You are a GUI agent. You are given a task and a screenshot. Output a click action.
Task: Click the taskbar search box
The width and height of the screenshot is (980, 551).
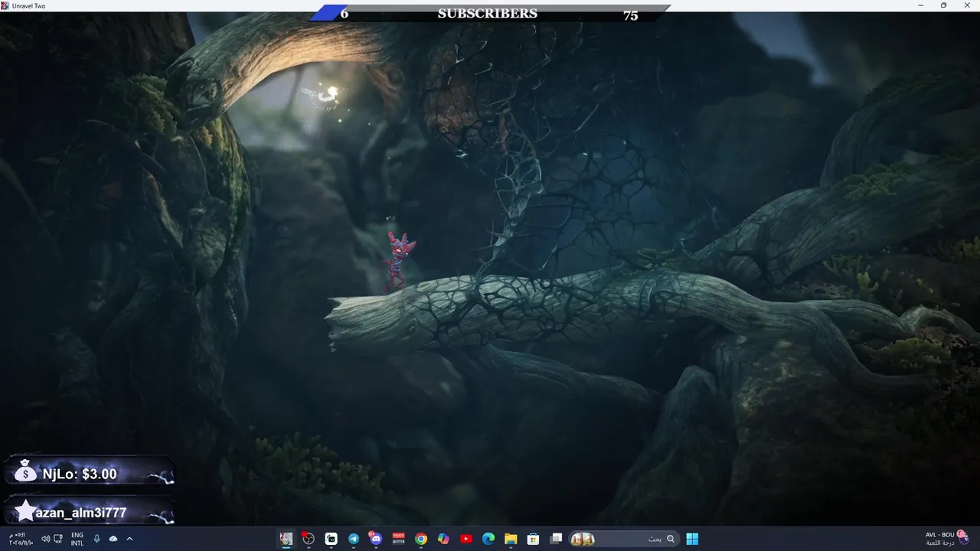(x=624, y=539)
